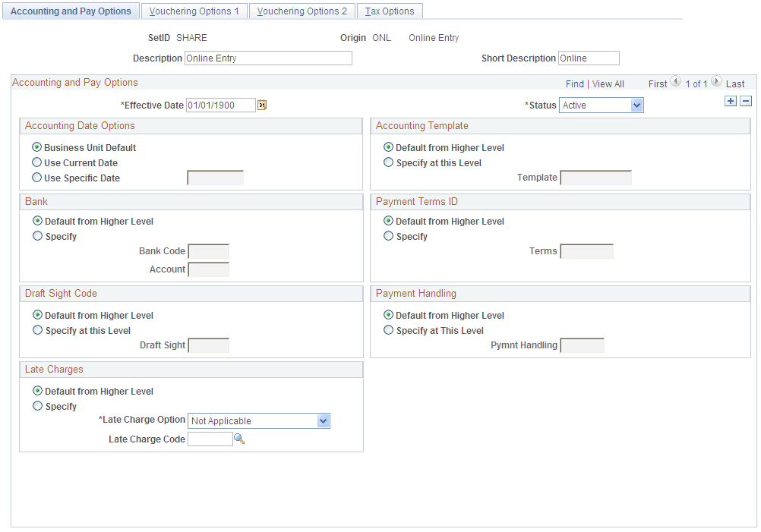This screenshot has width=761, height=532.
Task: Click the Draft Sight input field
Action: (x=207, y=345)
